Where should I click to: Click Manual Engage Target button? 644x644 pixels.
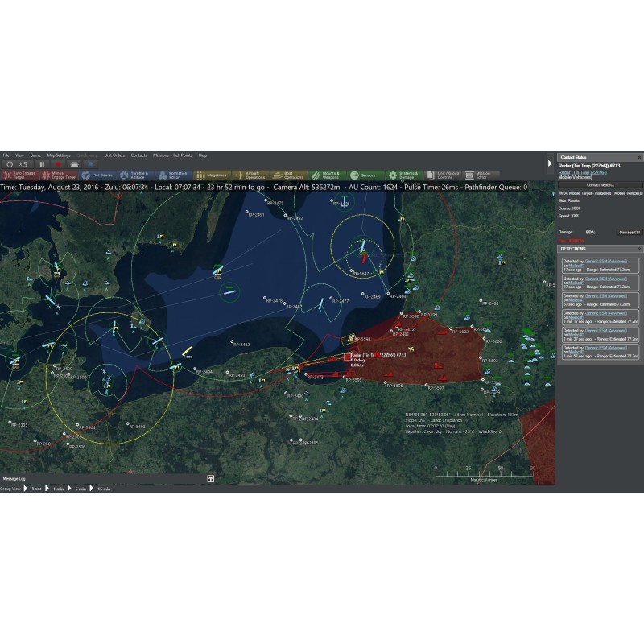(x=58, y=175)
